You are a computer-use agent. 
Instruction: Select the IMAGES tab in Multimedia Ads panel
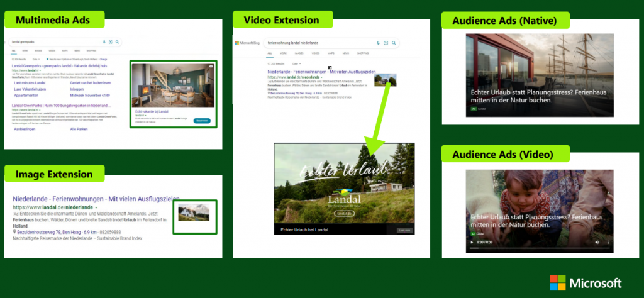(x=38, y=51)
